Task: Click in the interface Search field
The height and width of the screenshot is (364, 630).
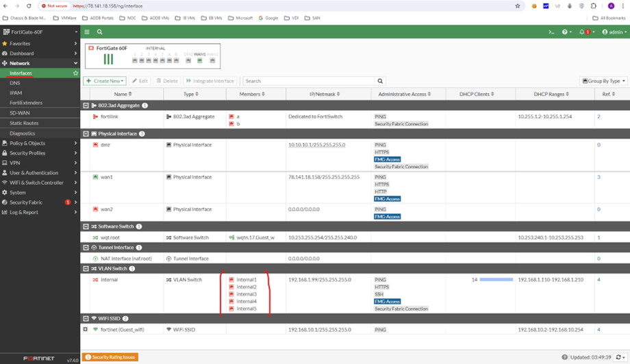Action: 309,81
